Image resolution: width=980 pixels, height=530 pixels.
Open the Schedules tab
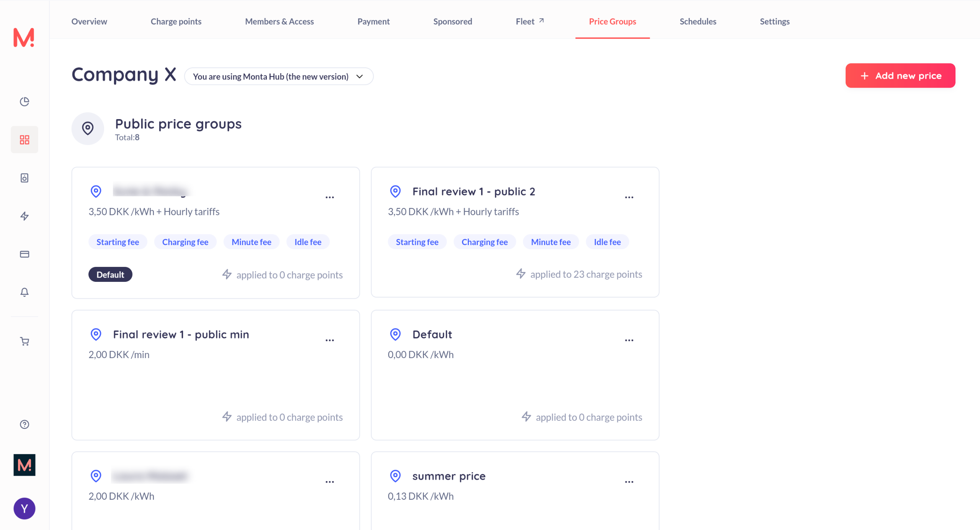(697, 21)
